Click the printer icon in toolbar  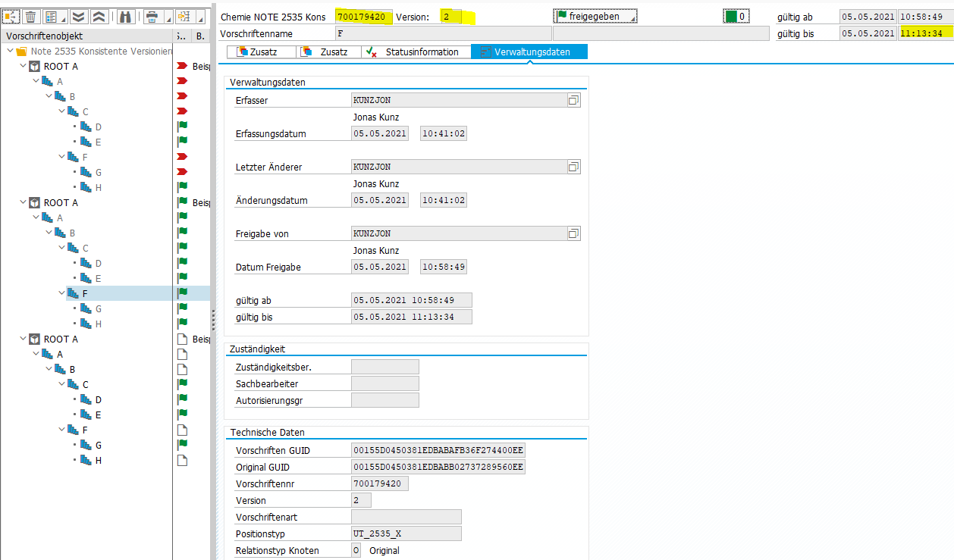152,17
